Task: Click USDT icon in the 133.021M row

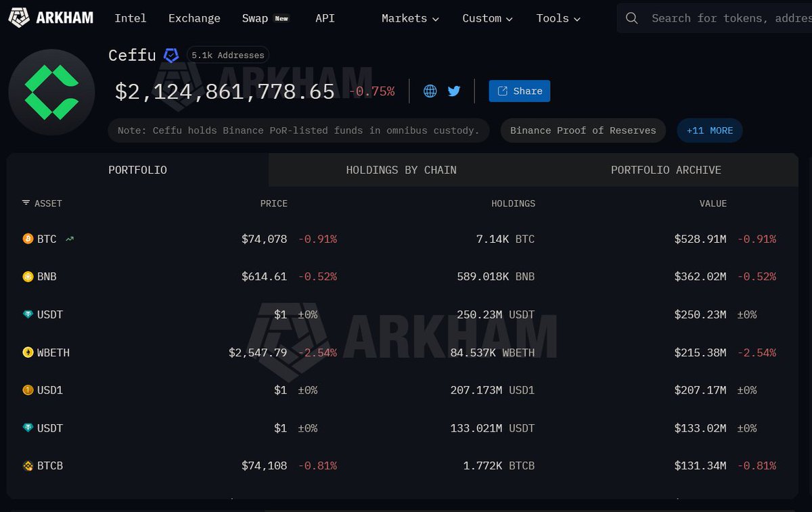Action: (28, 428)
